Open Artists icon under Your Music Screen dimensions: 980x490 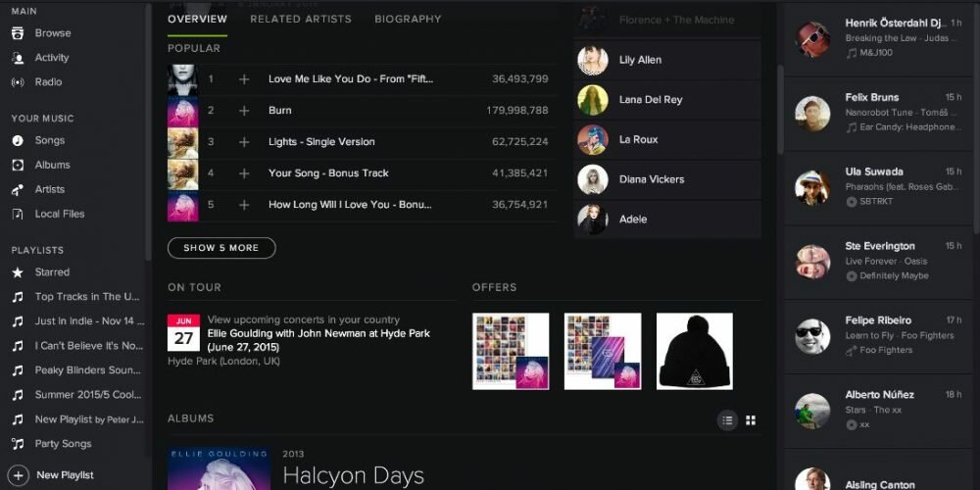point(18,189)
